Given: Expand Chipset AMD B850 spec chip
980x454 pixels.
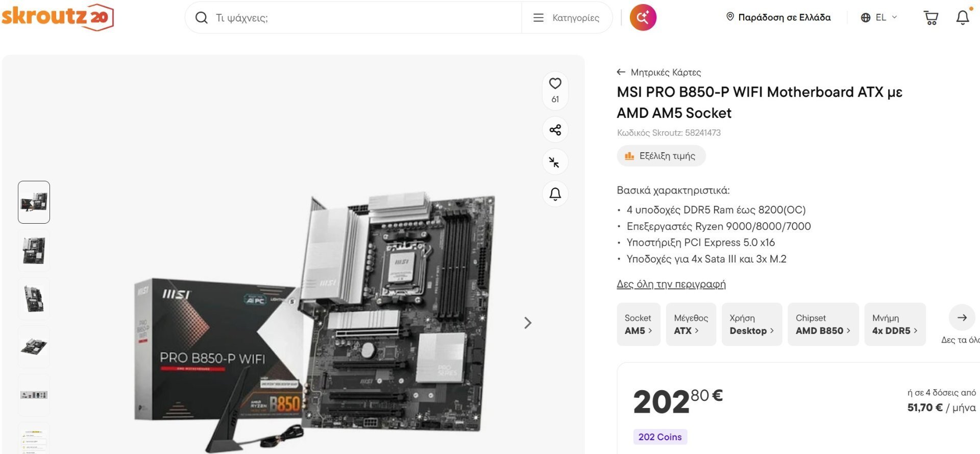Looking at the screenshot, I should (823, 324).
